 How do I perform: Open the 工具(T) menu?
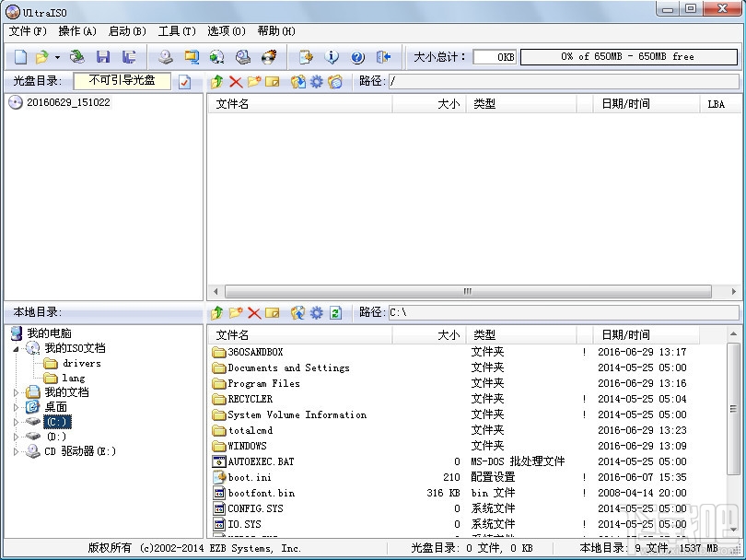click(x=177, y=31)
